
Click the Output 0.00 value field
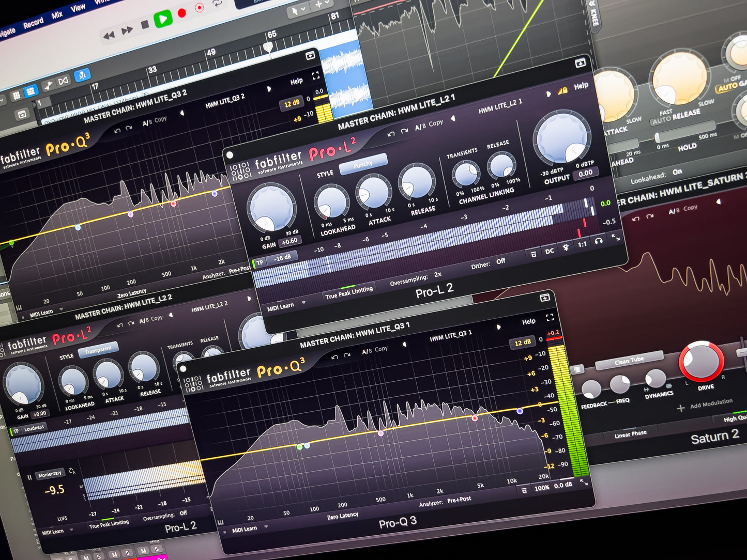(585, 174)
